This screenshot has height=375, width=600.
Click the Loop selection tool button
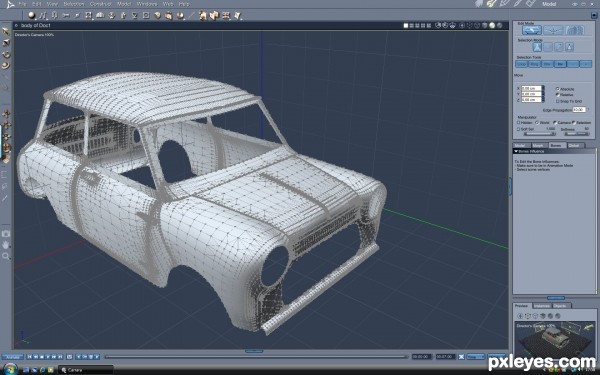tap(522, 64)
